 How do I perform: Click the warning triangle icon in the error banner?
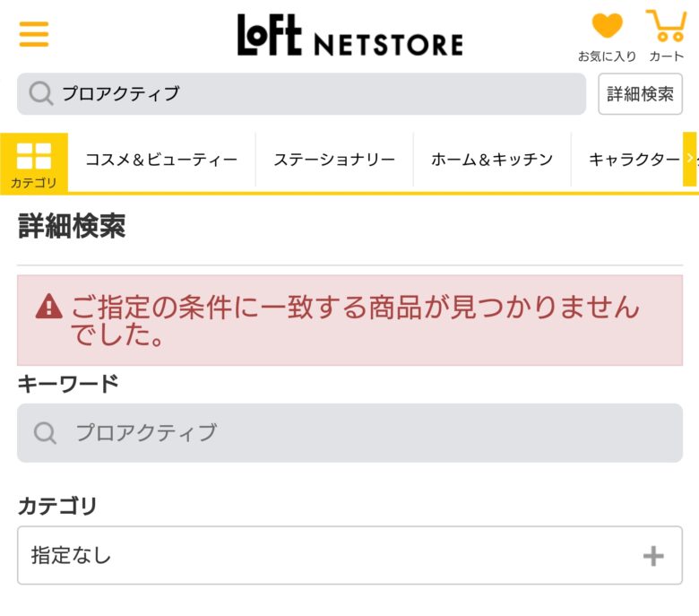(48, 308)
